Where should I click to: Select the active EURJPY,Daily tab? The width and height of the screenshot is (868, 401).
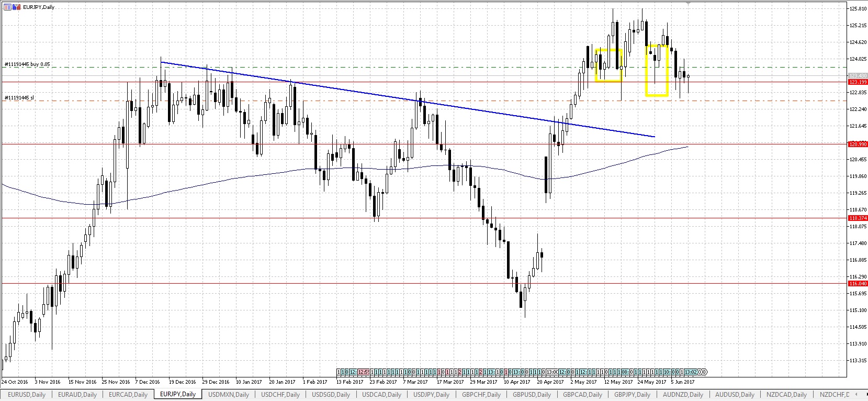coord(178,394)
